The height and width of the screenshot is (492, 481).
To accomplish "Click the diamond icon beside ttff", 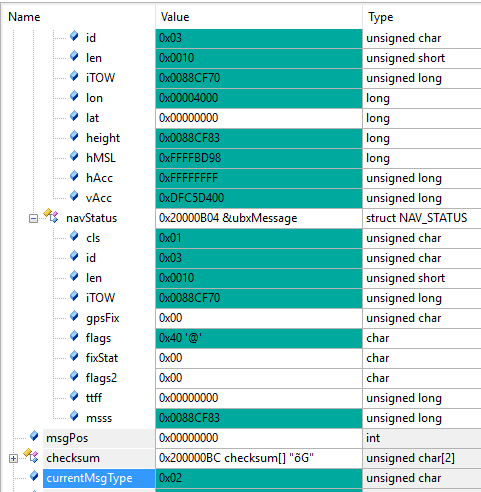I will 74,395.
